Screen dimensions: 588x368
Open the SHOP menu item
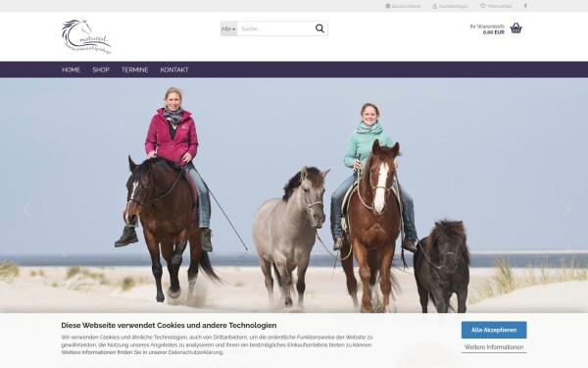click(101, 70)
